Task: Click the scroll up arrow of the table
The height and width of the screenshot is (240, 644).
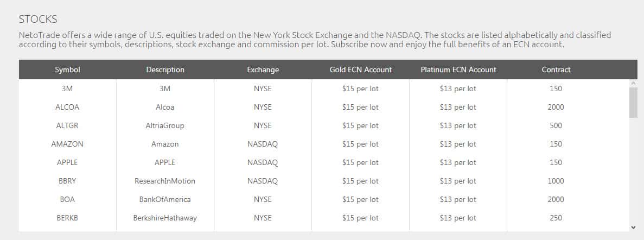Action: tap(633, 83)
